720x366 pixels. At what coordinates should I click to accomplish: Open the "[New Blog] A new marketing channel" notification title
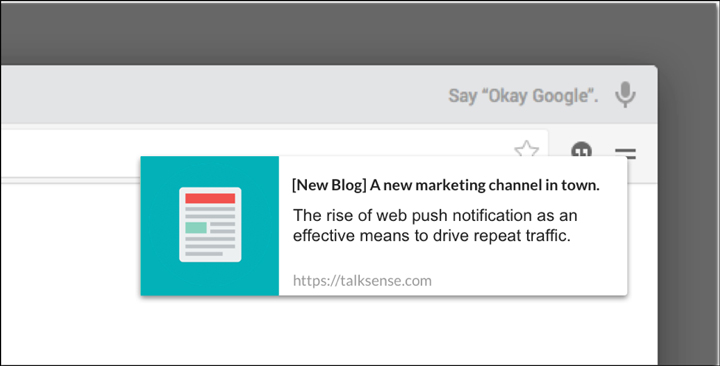445,185
